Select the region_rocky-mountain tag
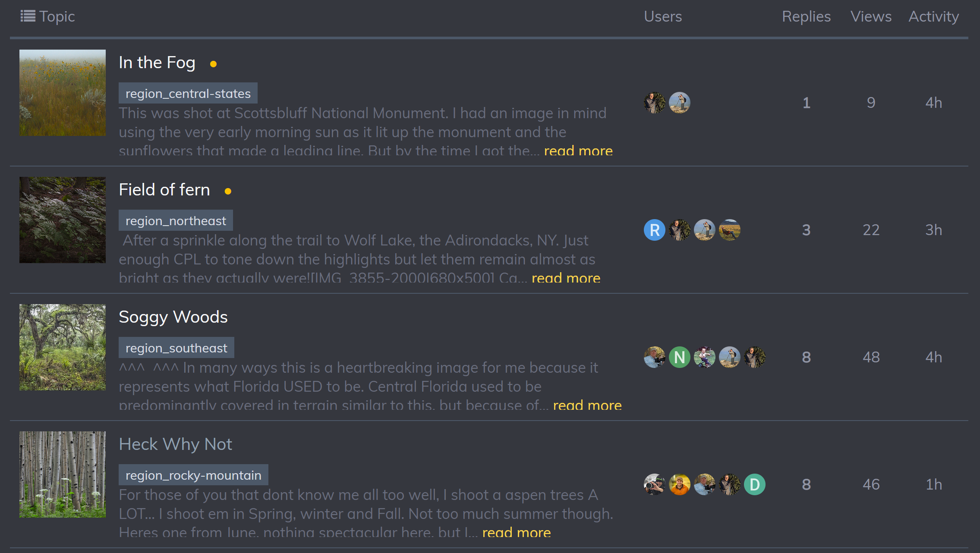 tap(193, 475)
